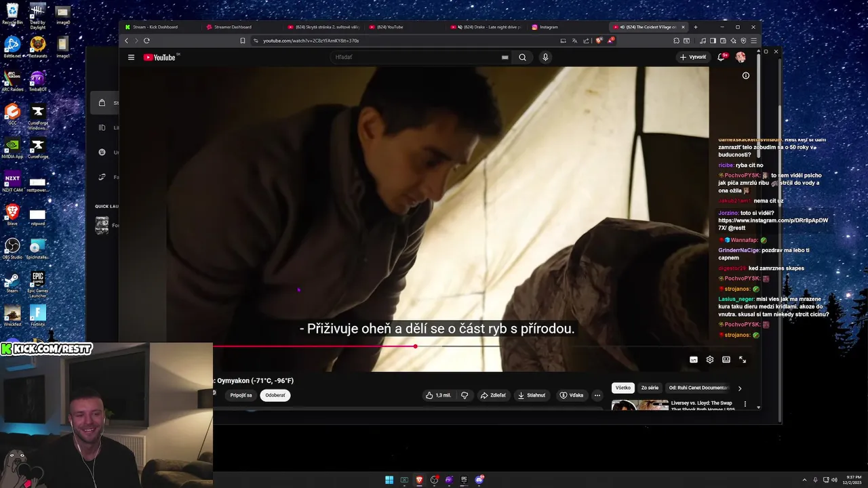Download video with Stiahnuť button
868x488 pixels.
[x=532, y=395]
